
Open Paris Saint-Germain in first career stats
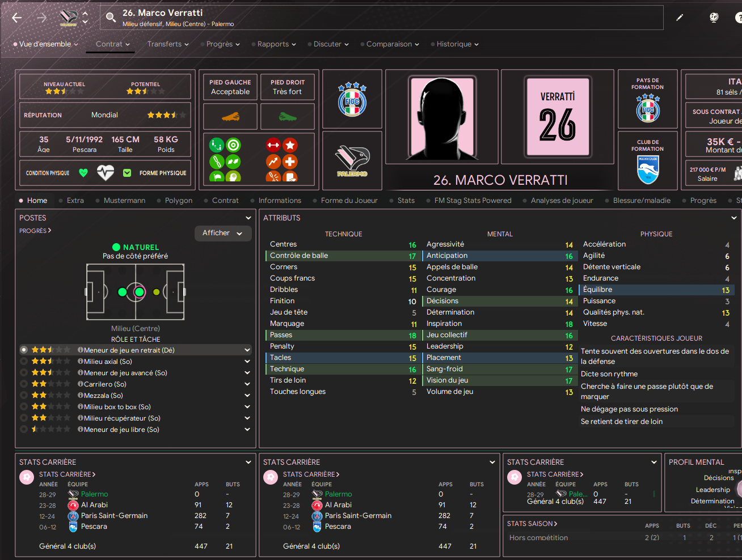tap(114, 516)
